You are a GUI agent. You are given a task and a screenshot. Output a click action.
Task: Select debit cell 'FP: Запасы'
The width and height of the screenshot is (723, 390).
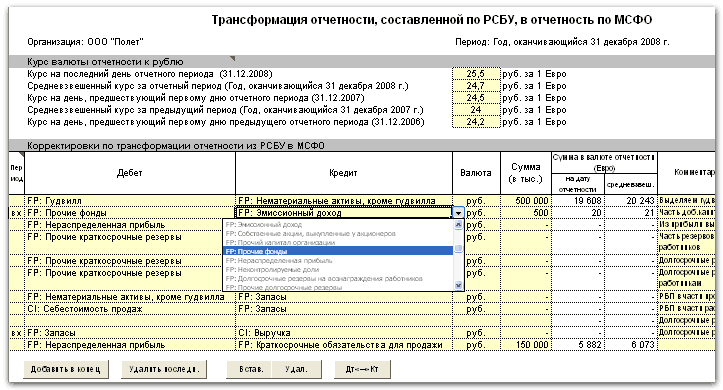pyautogui.click(x=130, y=333)
